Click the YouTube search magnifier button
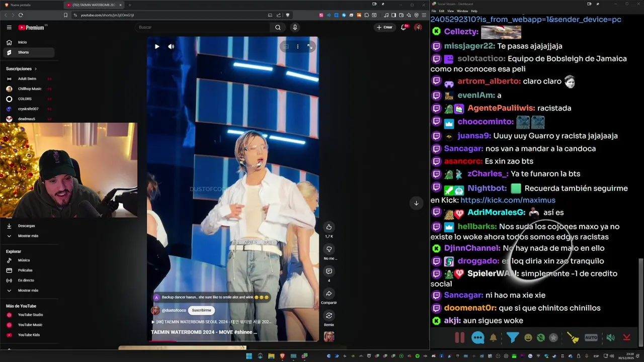Image resolution: width=644 pixels, height=362 pixels. coord(278,27)
